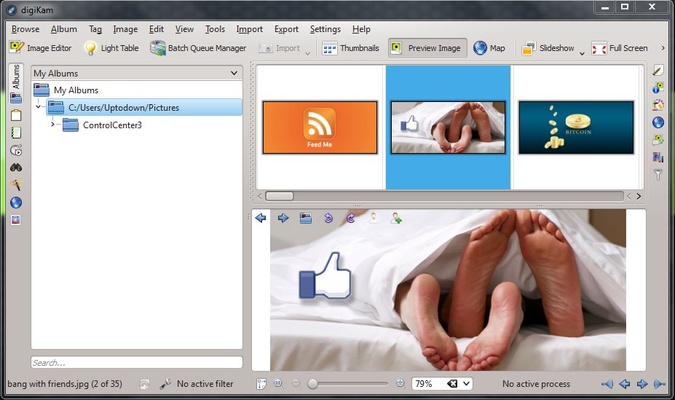Adjust the zoom slider handle
The height and width of the screenshot is (400, 675).
tap(313, 384)
